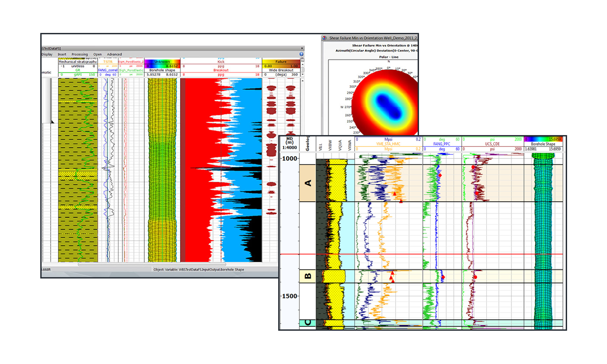Click the YME_STA_HMC curve header
This screenshot has width=607, height=364.
(x=388, y=144)
